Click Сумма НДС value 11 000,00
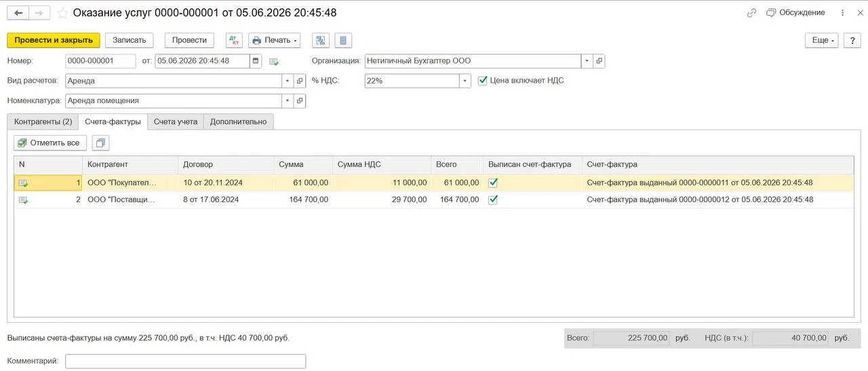Image resolution: width=868 pixels, height=371 pixels. click(382, 183)
